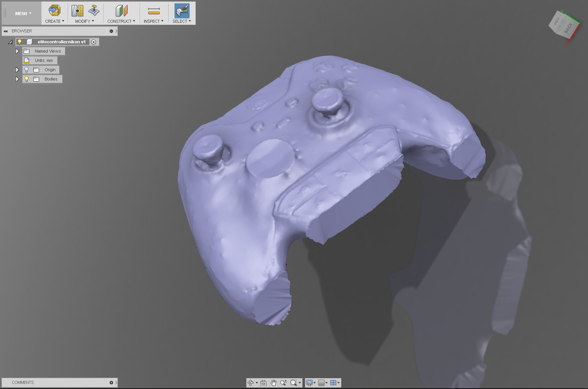Click the toolbar grip handle beside MESH
The height and width of the screenshot is (389, 588).
tap(5, 13)
